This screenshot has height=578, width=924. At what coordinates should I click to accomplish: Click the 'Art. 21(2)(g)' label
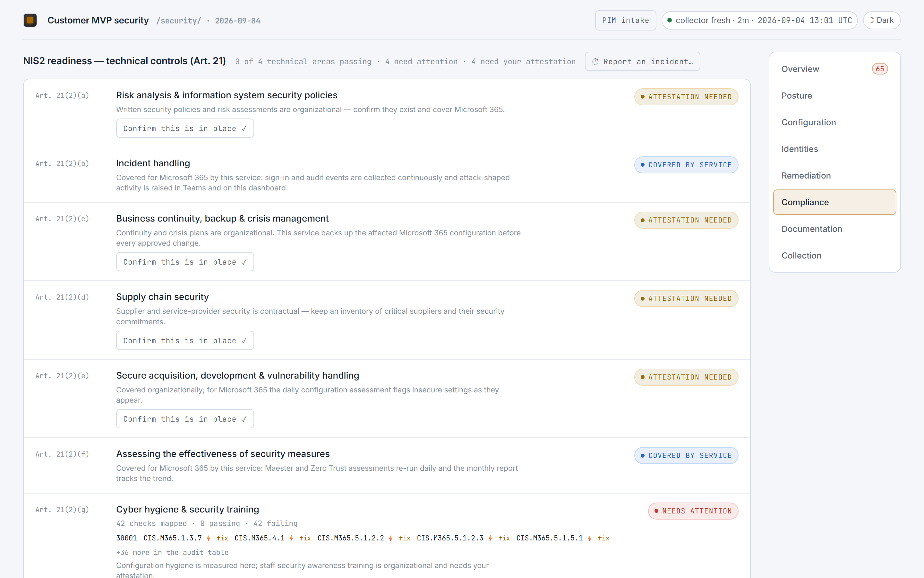pyautogui.click(x=62, y=510)
